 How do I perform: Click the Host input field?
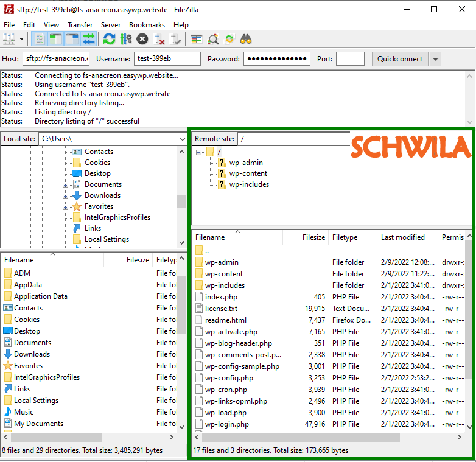[x=56, y=58]
